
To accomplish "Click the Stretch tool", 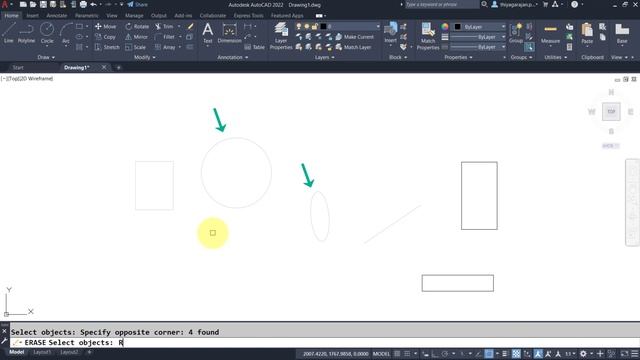I will 107,47.
